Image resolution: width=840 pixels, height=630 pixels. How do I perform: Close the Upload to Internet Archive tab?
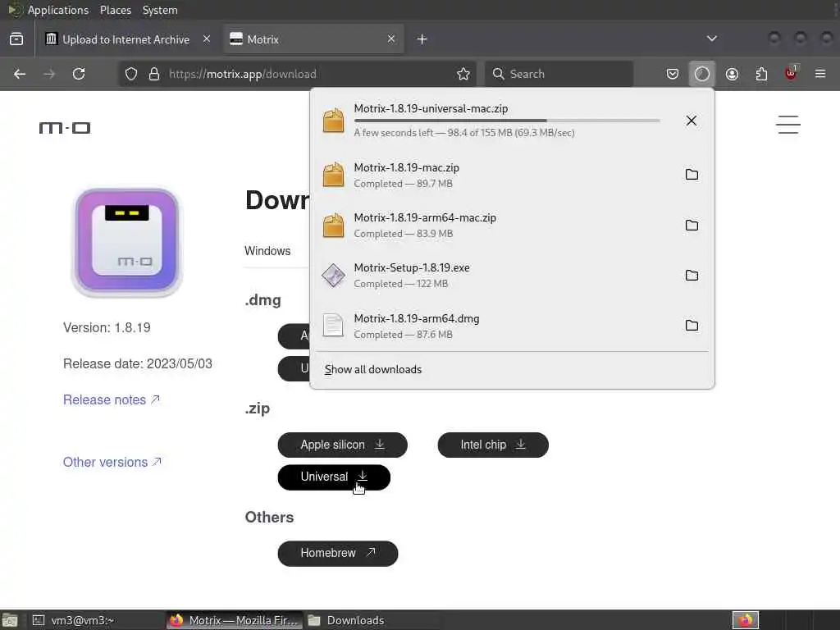pos(207,39)
